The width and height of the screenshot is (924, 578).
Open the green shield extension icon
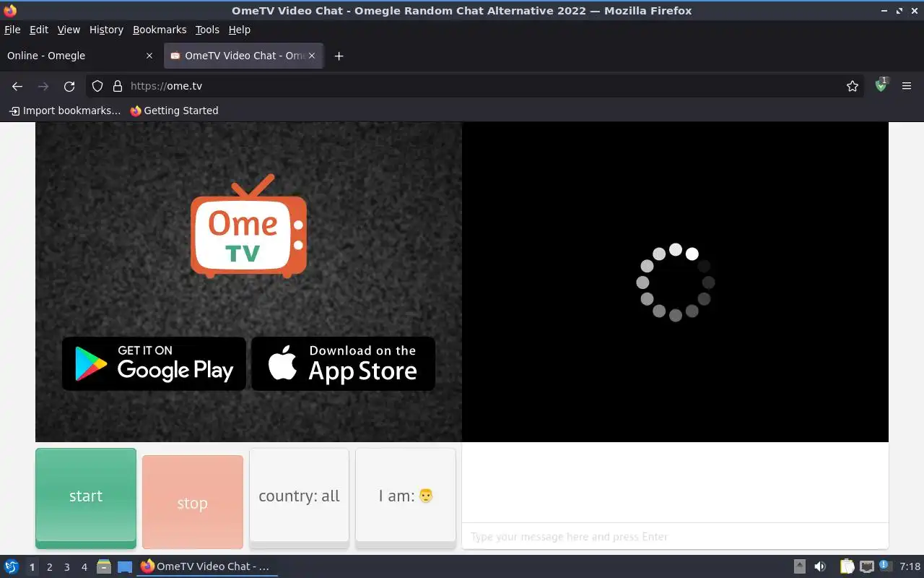pos(881,85)
